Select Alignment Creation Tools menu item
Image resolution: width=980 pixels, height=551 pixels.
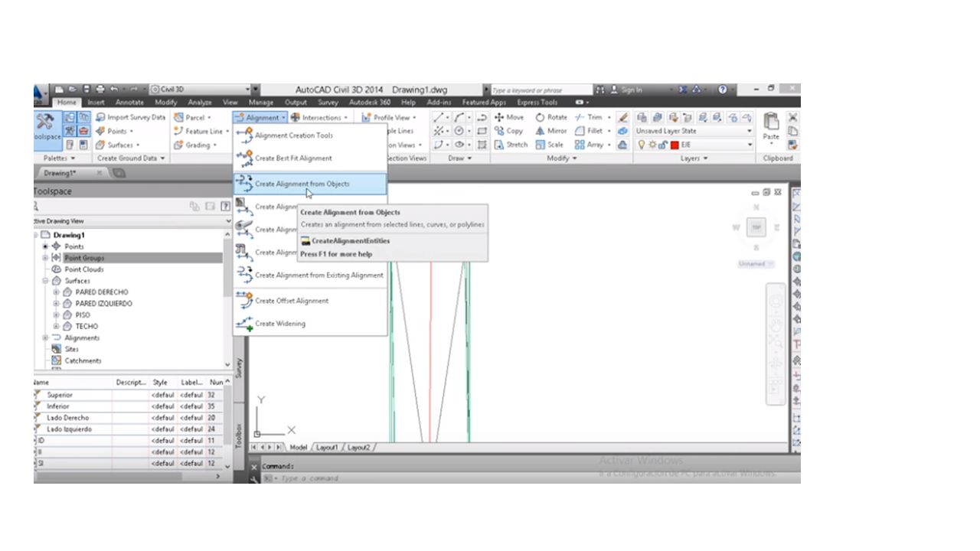(310, 135)
